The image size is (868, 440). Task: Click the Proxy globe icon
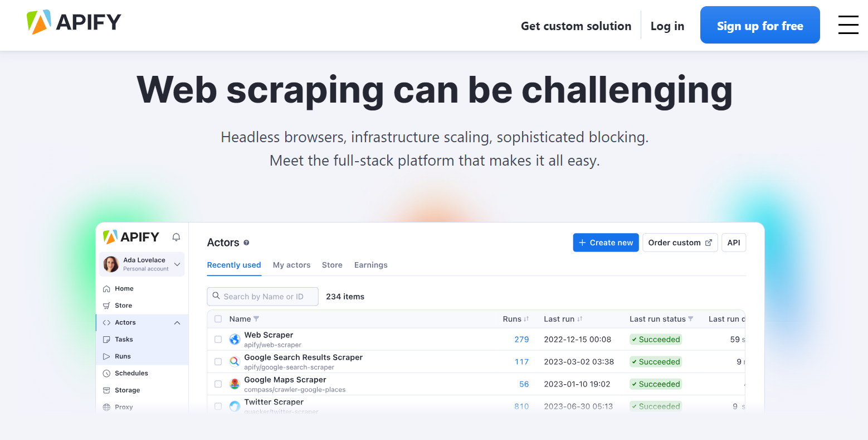106,407
